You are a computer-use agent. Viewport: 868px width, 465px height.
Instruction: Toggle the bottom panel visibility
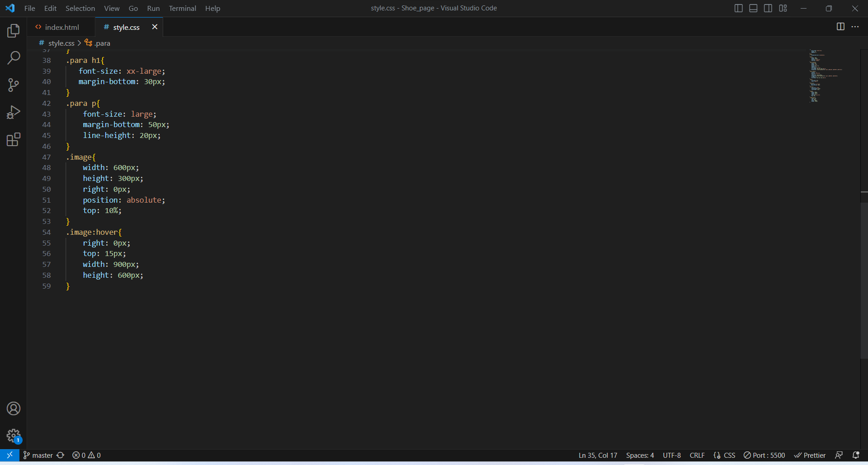pyautogui.click(x=753, y=8)
